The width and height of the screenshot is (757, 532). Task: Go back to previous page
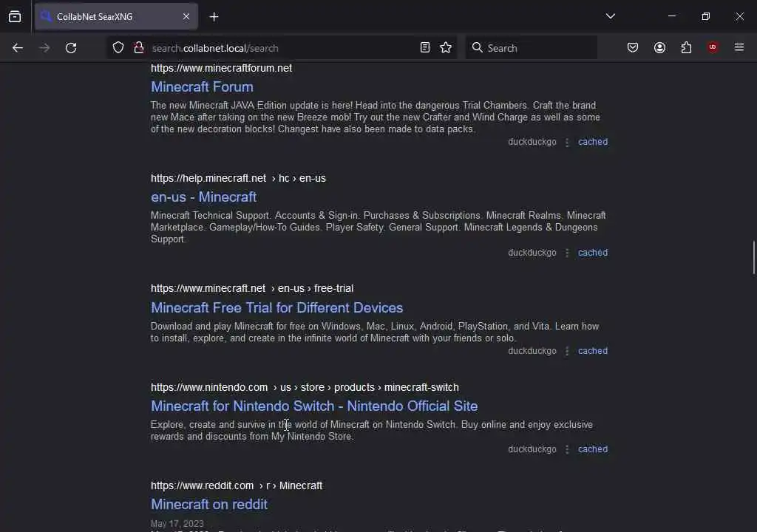[x=18, y=48]
